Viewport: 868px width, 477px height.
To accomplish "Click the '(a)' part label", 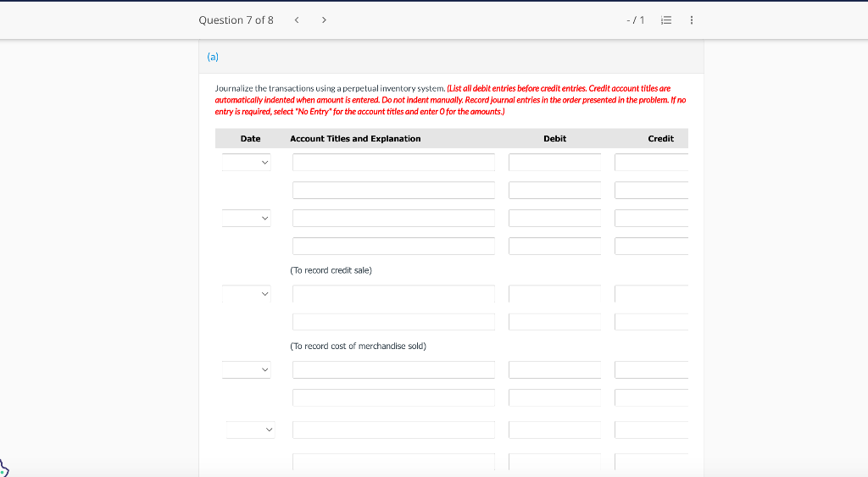I will [x=213, y=57].
